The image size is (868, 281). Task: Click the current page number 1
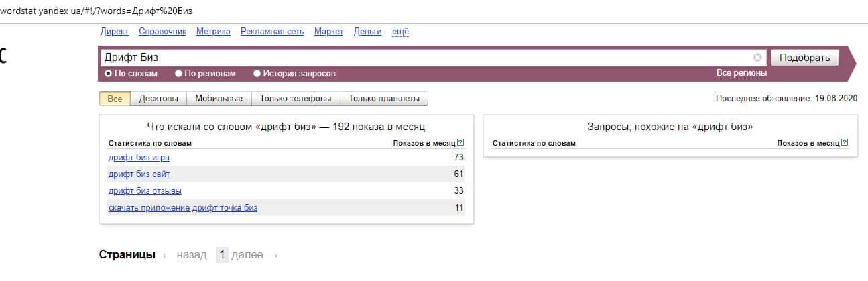[222, 255]
